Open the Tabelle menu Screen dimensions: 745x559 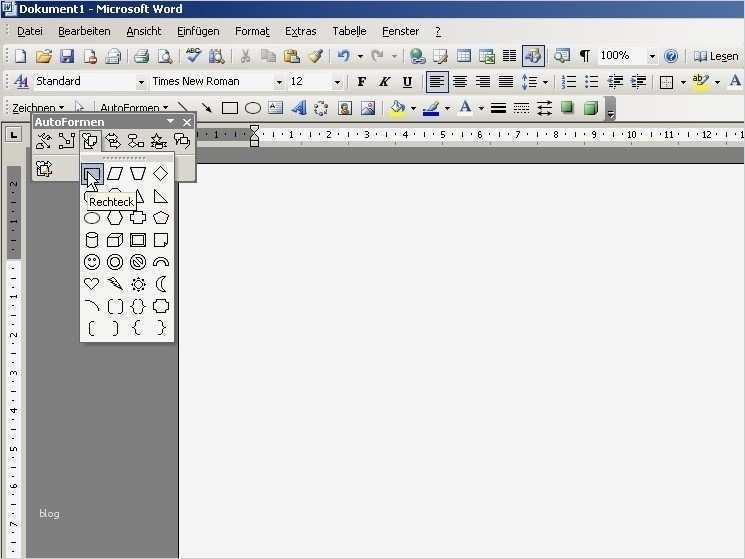pos(349,31)
